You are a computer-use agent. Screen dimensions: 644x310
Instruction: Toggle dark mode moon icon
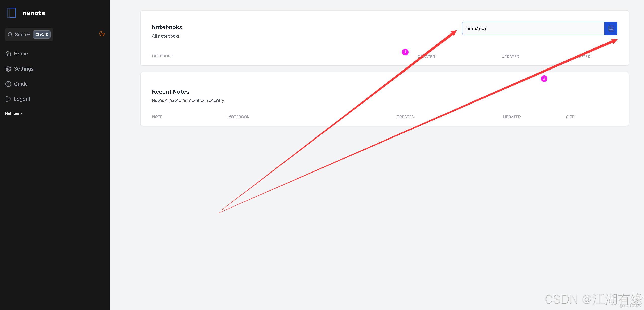(102, 34)
